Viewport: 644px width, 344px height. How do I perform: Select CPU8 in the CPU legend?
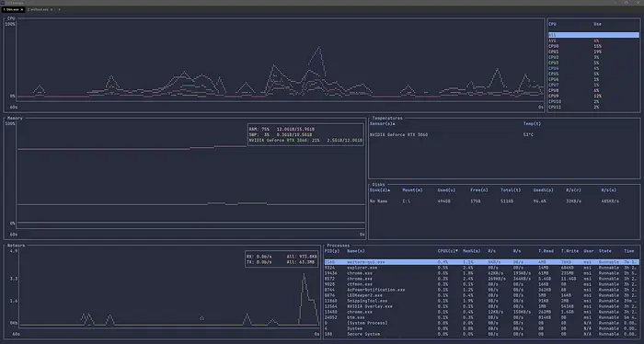(x=593, y=91)
